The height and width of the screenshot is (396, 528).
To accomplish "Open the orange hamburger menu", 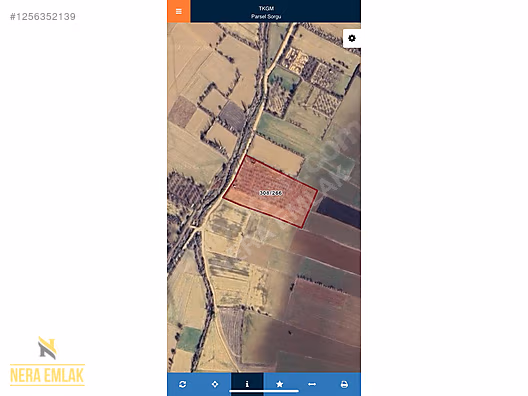I will [x=179, y=11].
